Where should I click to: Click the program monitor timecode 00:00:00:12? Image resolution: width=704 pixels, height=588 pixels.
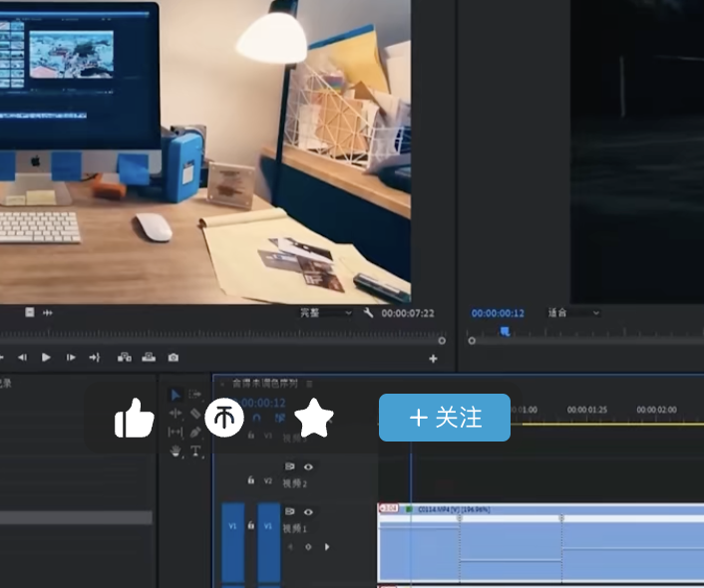coord(498,313)
